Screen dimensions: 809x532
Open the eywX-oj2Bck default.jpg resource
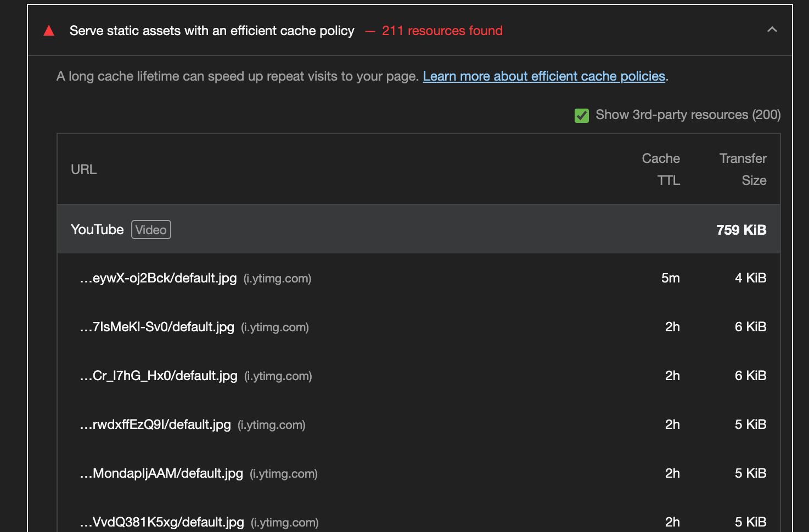(159, 278)
